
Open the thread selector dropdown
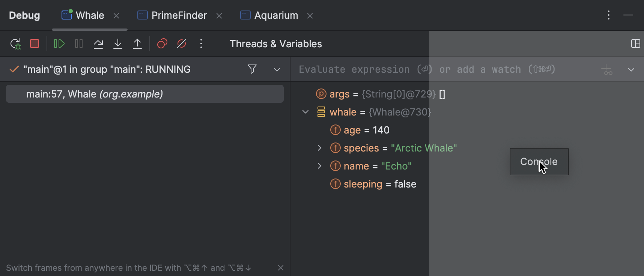click(277, 69)
